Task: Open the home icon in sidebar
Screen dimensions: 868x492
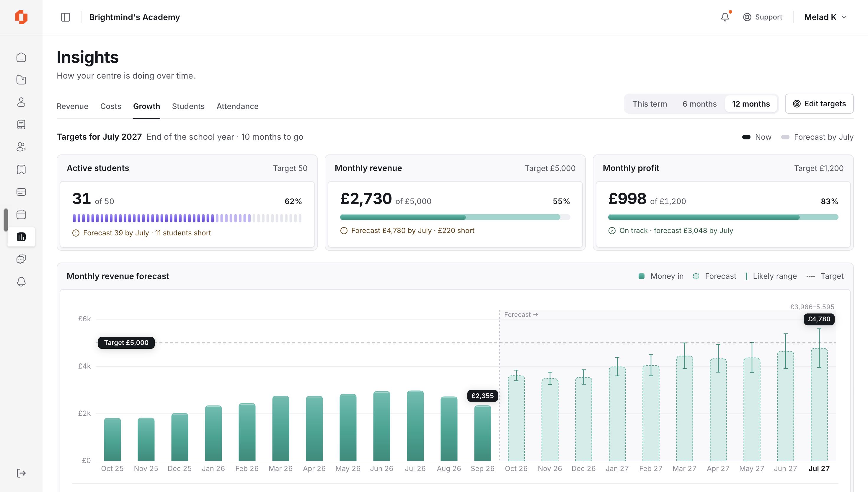Action: (x=21, y=58)
